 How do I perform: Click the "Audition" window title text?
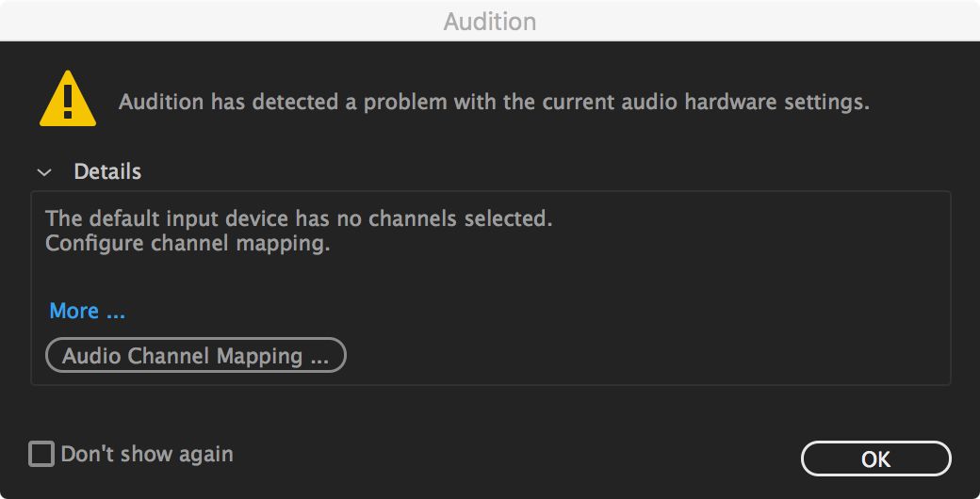pos(490,21)
